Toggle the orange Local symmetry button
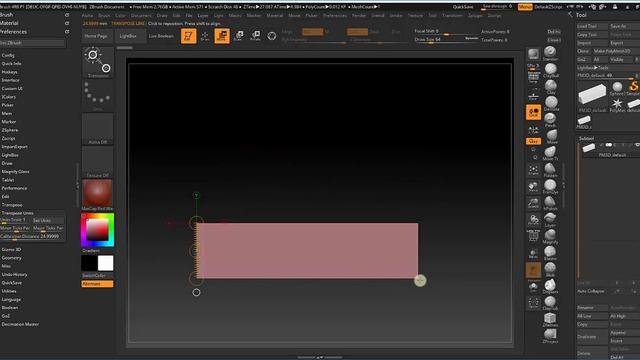640x360 pixels. click(533, 112)
